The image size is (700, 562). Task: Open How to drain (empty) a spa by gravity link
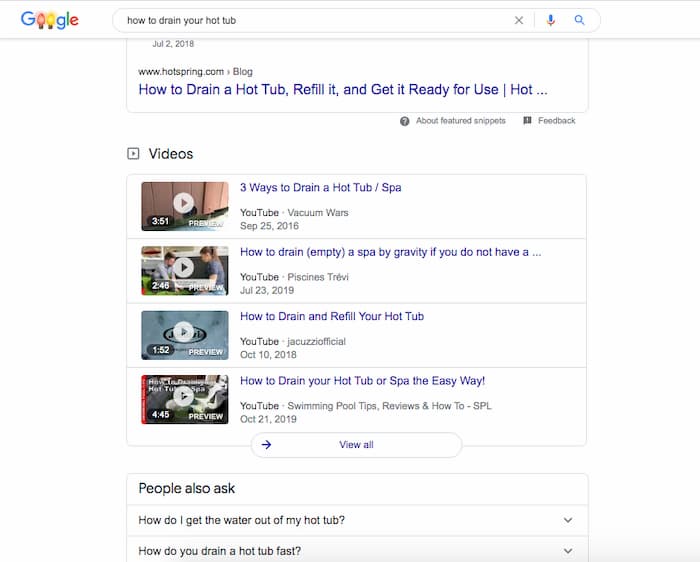391,252
